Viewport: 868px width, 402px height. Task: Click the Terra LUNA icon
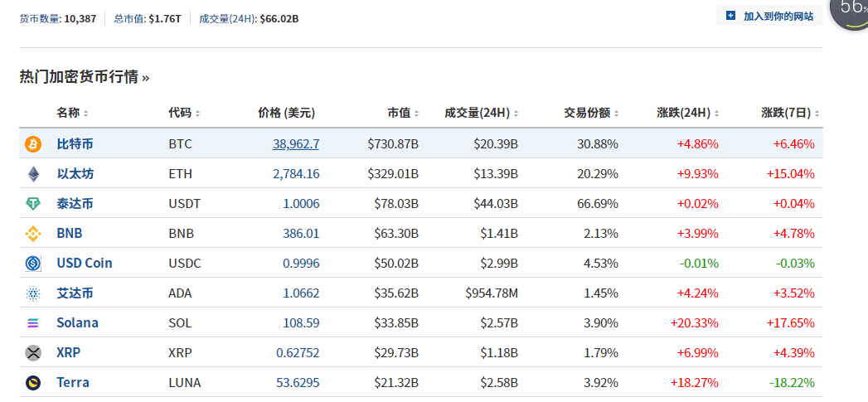tap(33, 383)
